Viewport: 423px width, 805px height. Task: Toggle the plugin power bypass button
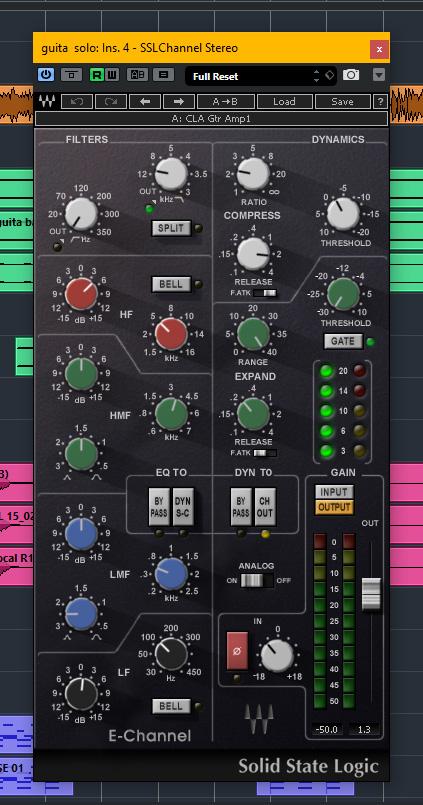(x=46, y=75)
